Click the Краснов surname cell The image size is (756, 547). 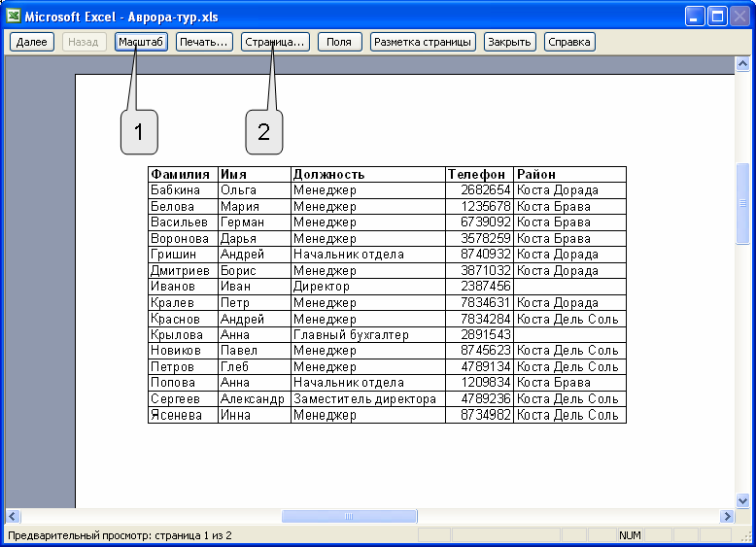(184, 319)
